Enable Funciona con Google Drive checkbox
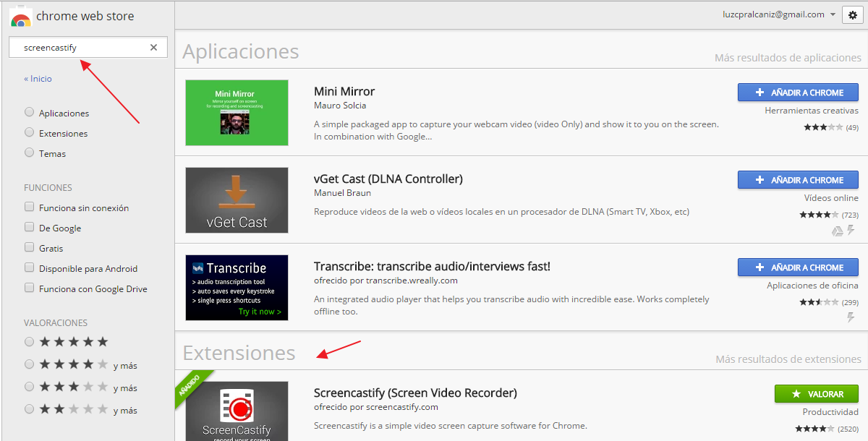The image size is (868, 441). [29, 288]
